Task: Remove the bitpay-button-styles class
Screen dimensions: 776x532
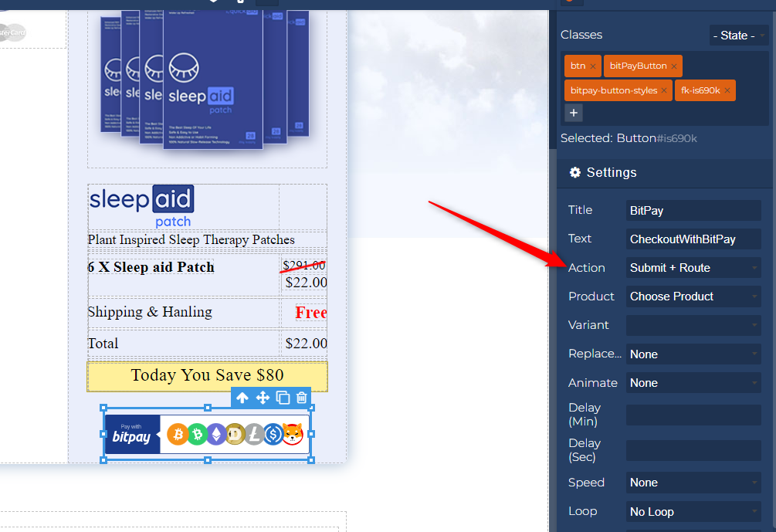Action: click(663, 91)
